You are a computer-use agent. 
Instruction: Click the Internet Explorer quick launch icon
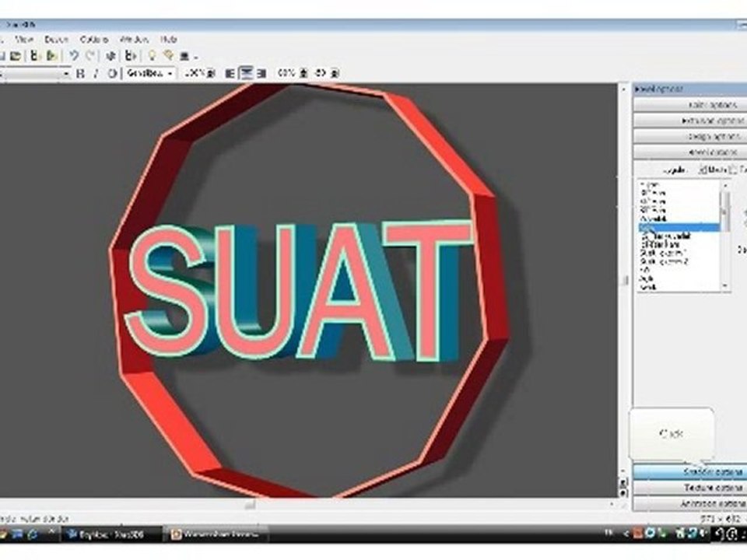[x=33, y=534]
